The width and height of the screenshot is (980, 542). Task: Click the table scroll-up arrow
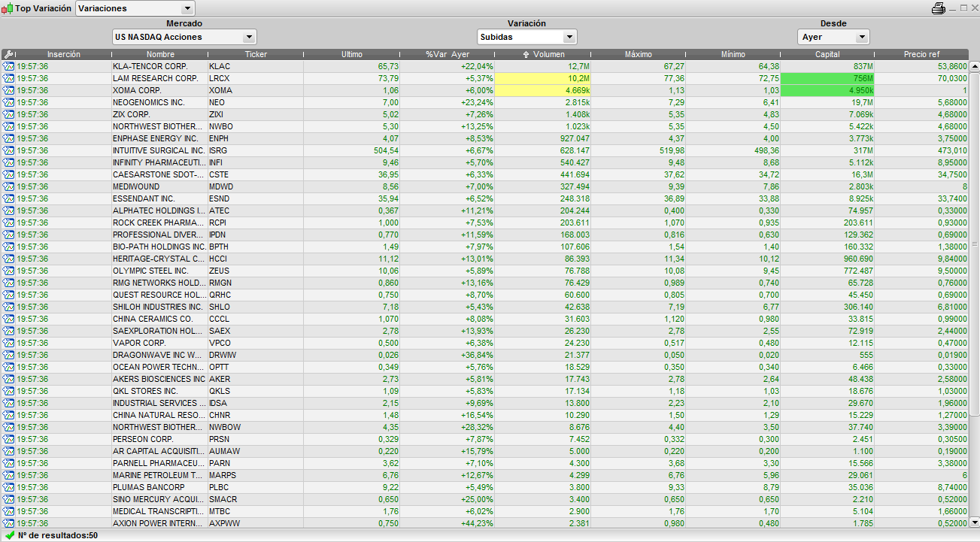pos(975,66)
